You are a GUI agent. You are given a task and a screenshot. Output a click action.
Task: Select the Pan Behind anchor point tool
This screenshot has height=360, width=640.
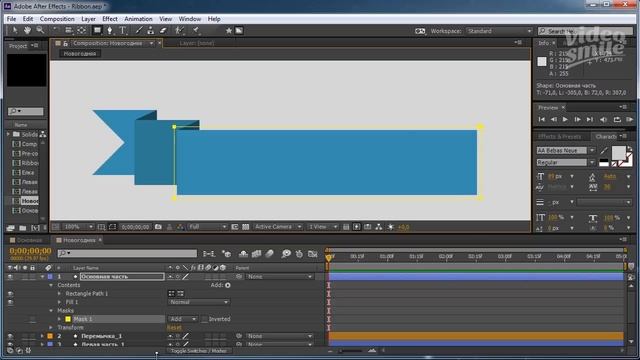82,31
